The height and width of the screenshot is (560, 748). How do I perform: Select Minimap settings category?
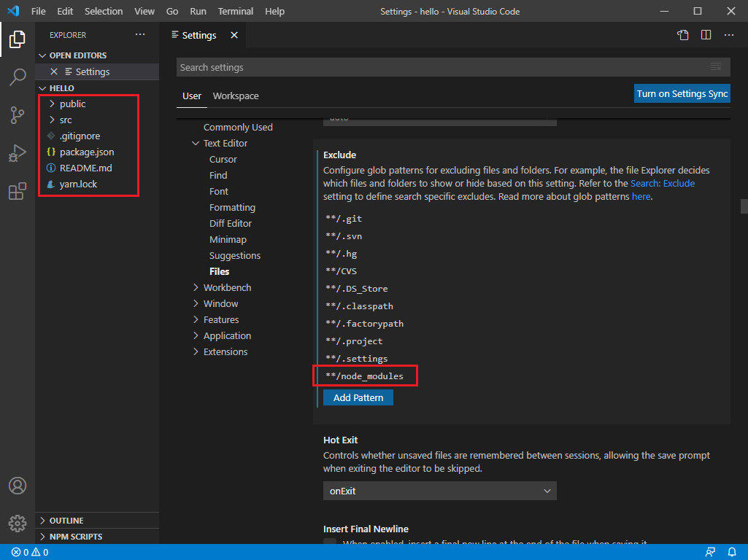228,240
